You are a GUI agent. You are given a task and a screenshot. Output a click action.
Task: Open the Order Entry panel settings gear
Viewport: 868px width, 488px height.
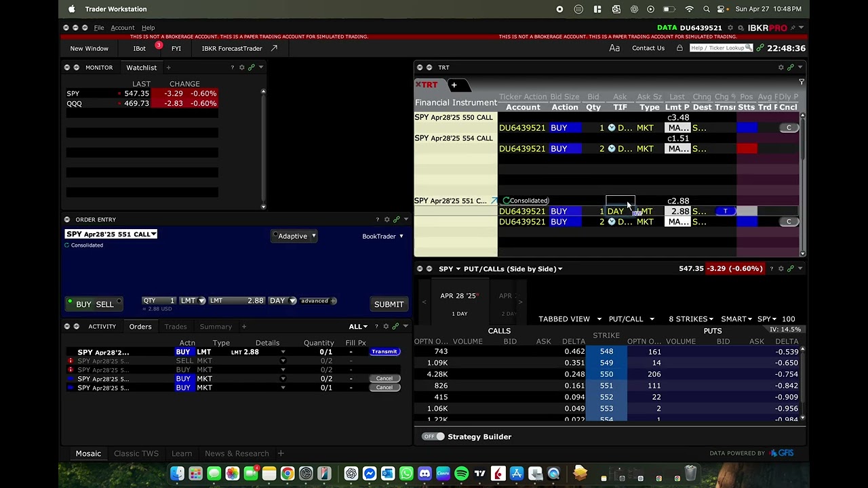pos(387,220)
